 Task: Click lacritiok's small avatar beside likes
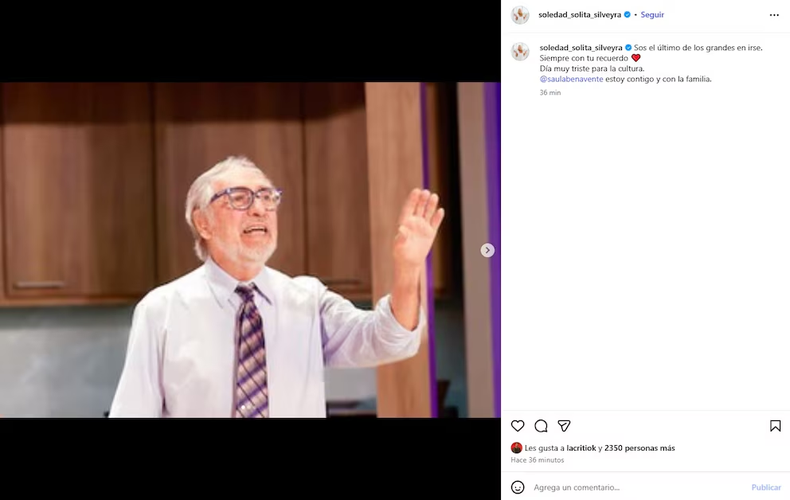(516, 448)
